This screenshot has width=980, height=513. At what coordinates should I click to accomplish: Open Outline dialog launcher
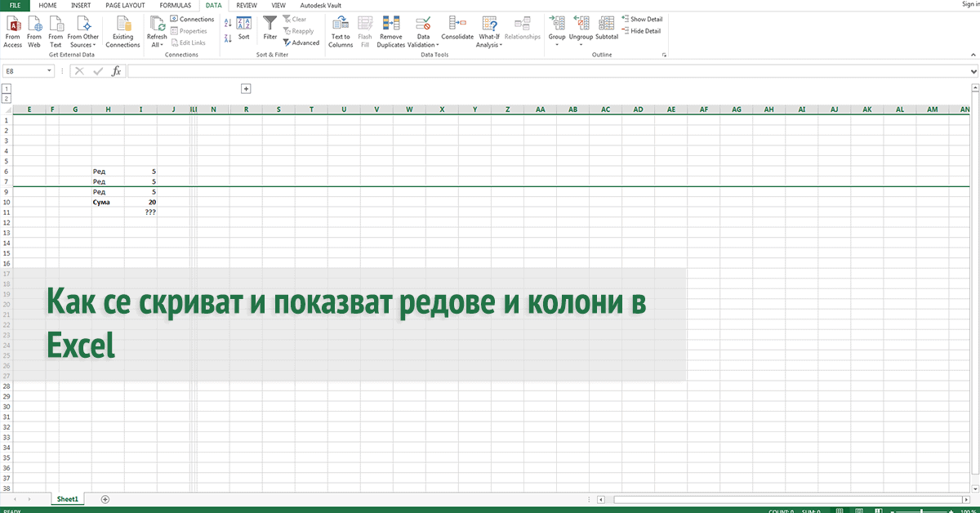tap(664, 55)
